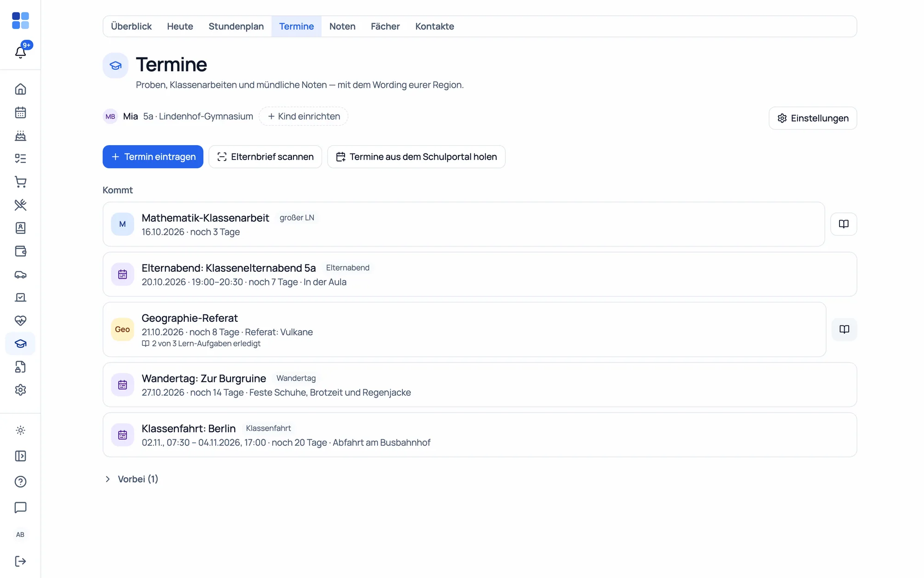Click the app logo
924x578 pixels.
[20, 21]
